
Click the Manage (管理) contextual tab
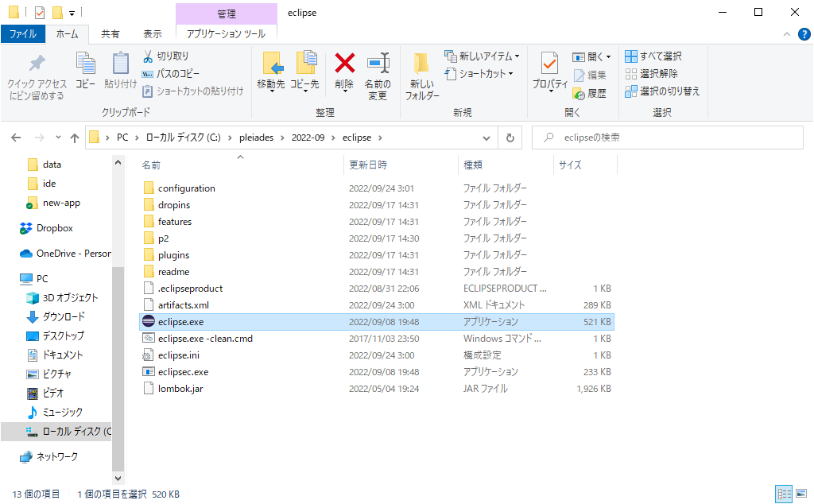(227, 14)
